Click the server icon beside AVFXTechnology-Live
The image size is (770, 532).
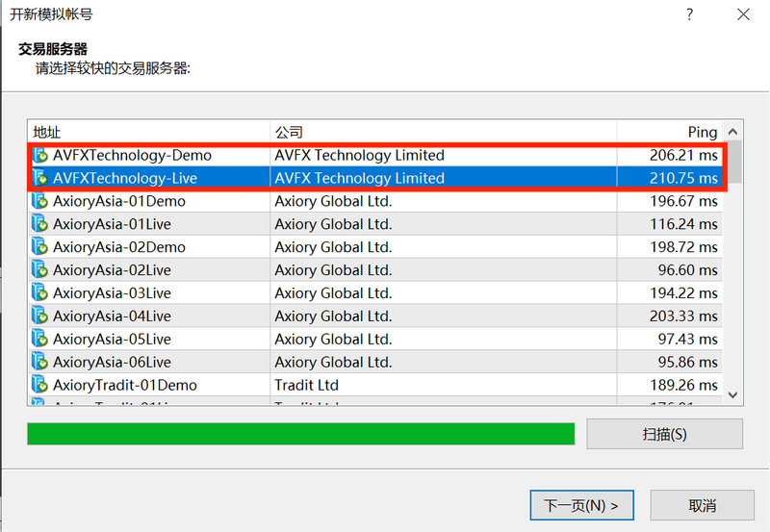coord(39,178)
